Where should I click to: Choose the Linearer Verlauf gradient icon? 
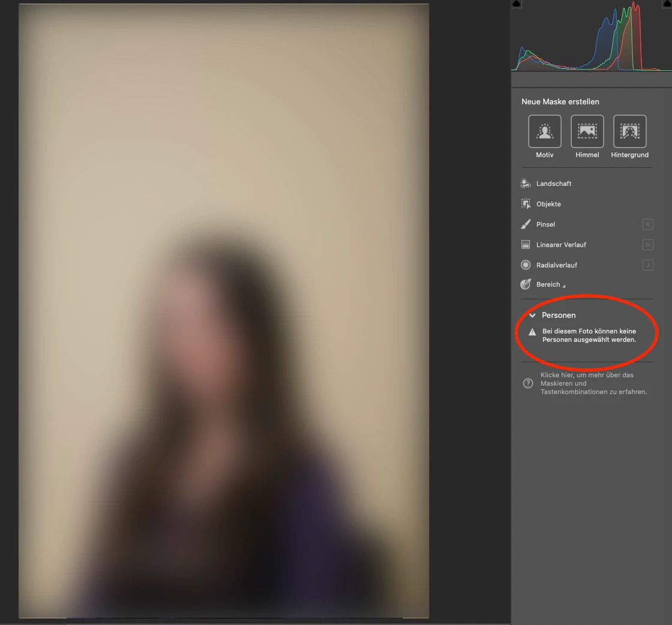pos(525,245)
